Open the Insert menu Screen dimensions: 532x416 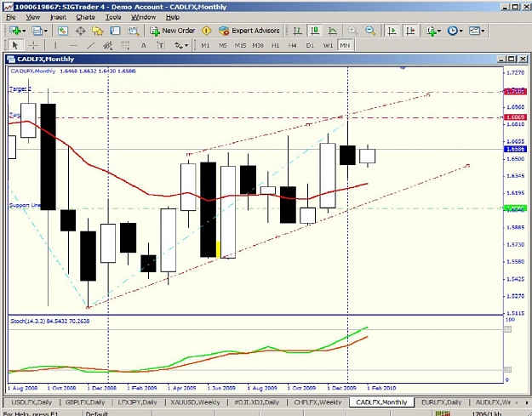point(59,17)
